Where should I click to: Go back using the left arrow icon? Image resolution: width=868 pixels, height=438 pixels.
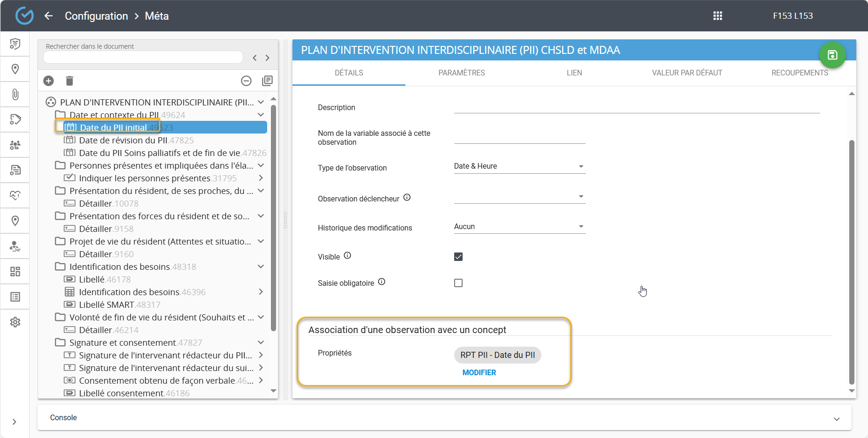(49, 16)
